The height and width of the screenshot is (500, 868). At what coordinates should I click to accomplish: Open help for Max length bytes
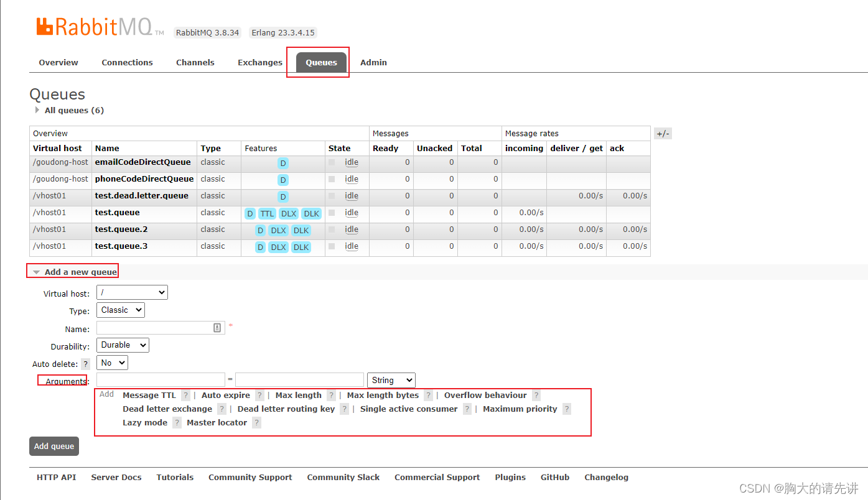point(428,396)
